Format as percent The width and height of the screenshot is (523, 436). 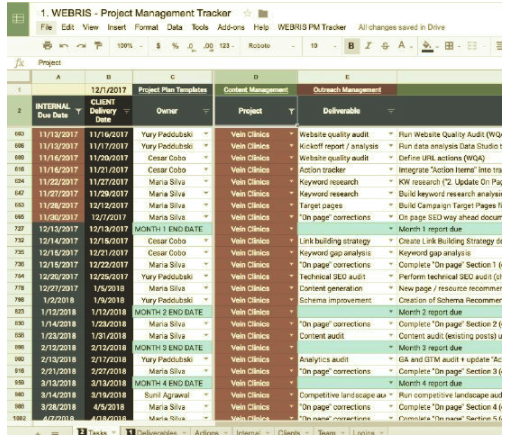coord(175,46)
